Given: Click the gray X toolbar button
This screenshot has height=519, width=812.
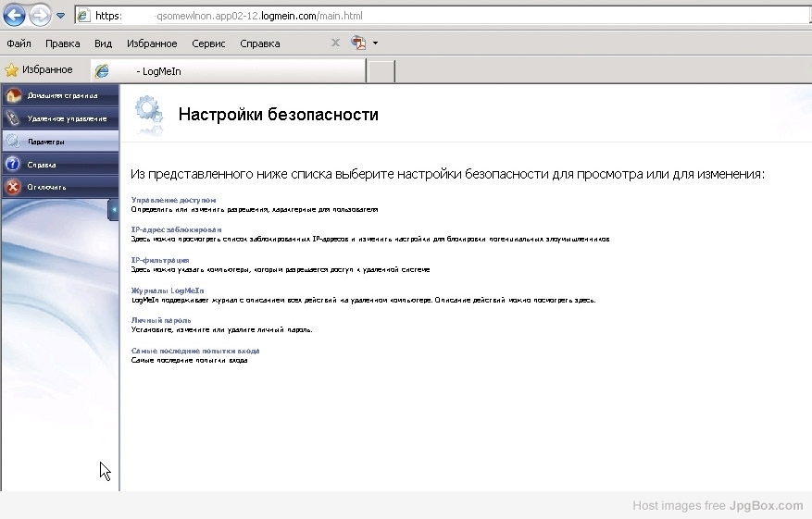Looking at the screenshot, I should 335,43.
